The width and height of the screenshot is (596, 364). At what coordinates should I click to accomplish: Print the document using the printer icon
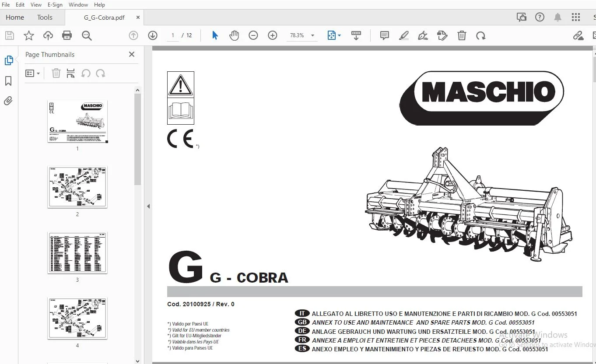[x=67, y=35]
